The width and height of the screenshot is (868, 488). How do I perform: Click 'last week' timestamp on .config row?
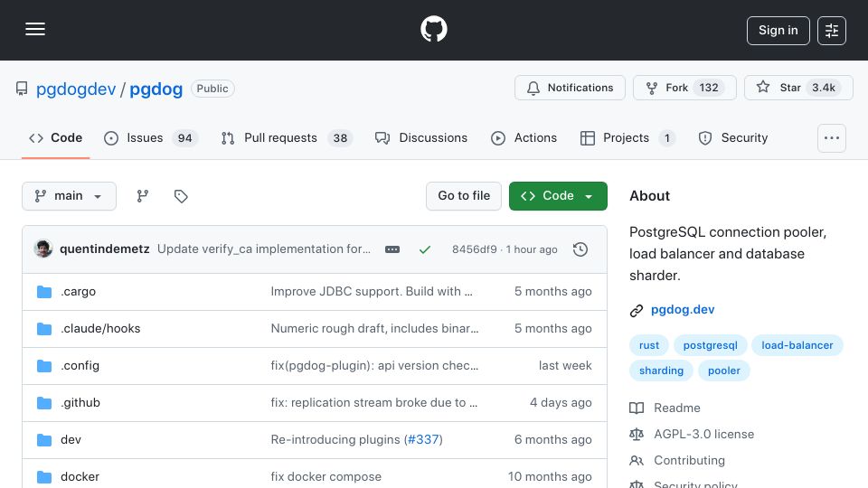[x=565, y=366]
